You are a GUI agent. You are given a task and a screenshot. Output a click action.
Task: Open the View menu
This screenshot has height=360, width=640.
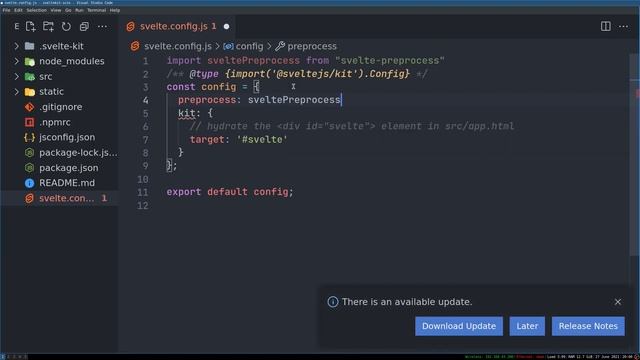tap(56, 10)
